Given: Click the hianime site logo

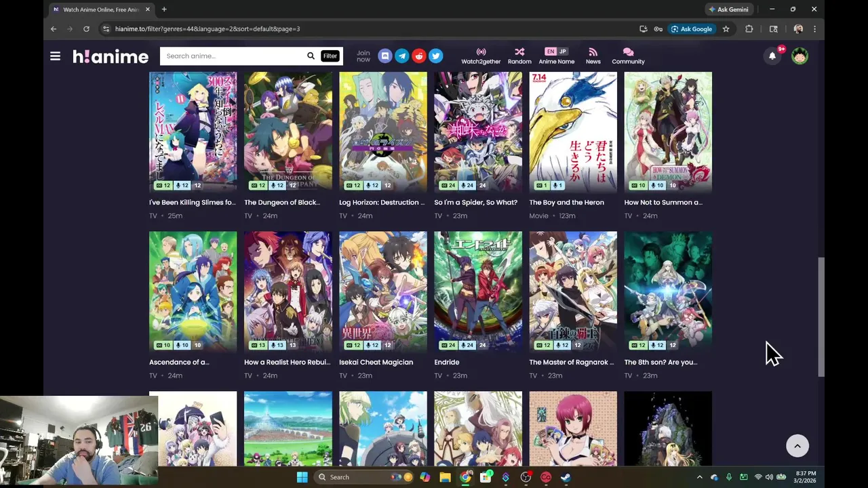Looking at the screenshot, I should point(111,56).
